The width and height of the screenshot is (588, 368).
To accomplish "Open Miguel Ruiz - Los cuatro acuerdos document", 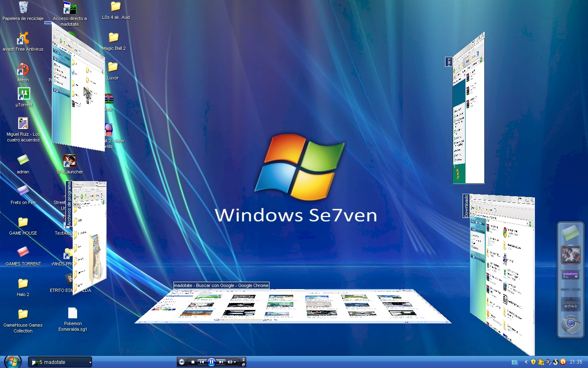I will [x=23, y=129].
